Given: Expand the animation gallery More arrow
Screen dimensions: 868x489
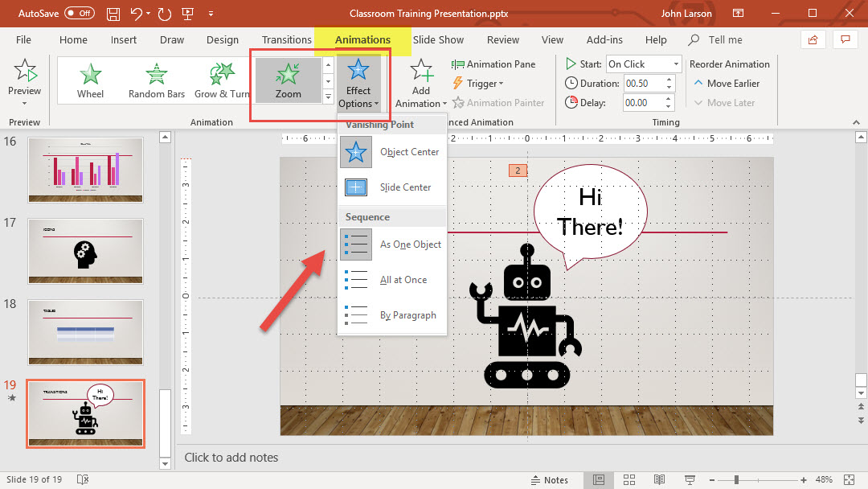Looking at the screenshot, I should [x=328, y=97].
